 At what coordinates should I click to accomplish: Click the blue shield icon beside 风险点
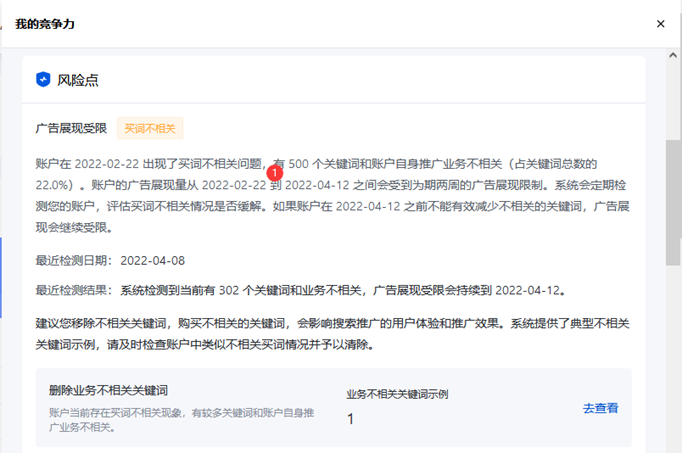(x=43, y=79)
